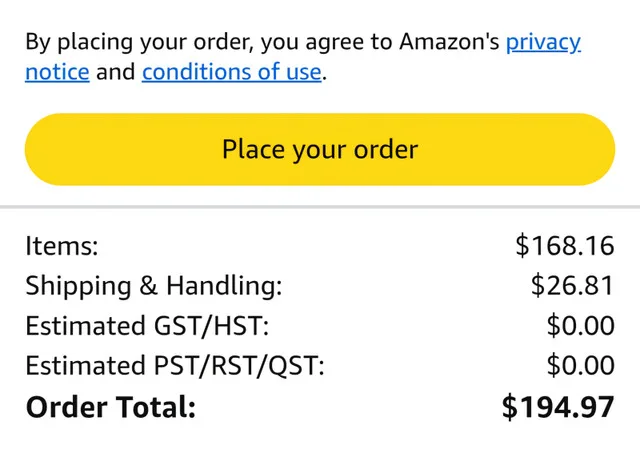Click the Estimated GST/HST label
The width and height of the screenshot is (640, 450).
tap(147, 326)
